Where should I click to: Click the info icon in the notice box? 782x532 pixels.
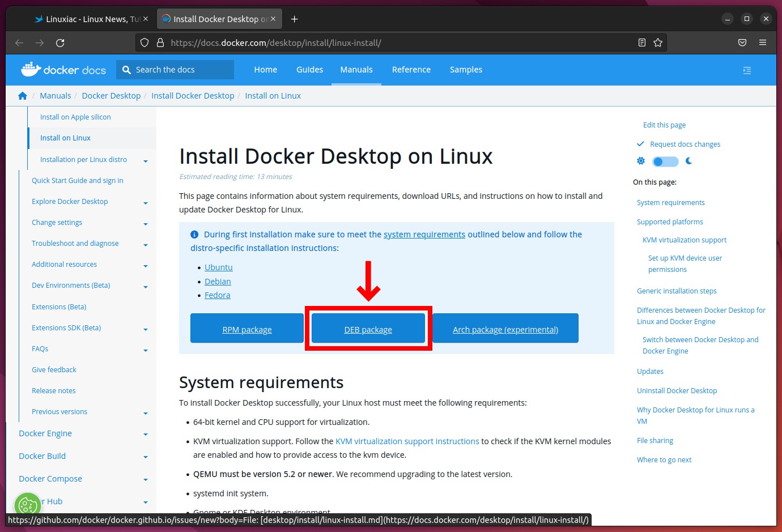click(194, 235)
